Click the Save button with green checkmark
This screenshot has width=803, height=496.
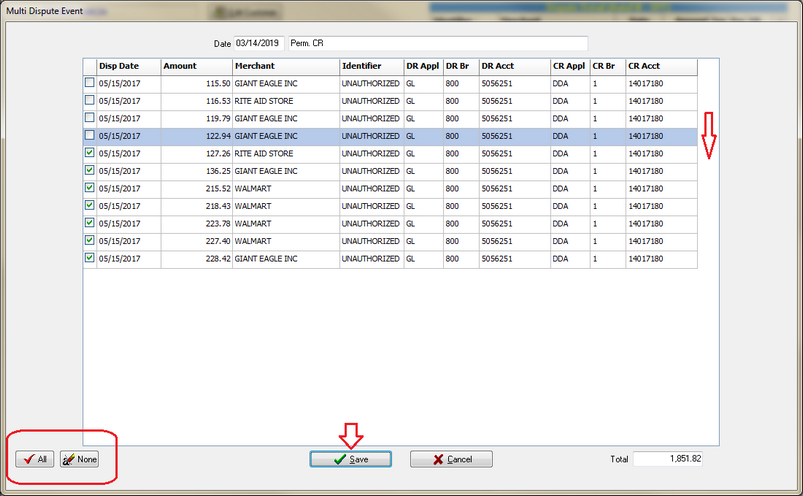(350, 459)
